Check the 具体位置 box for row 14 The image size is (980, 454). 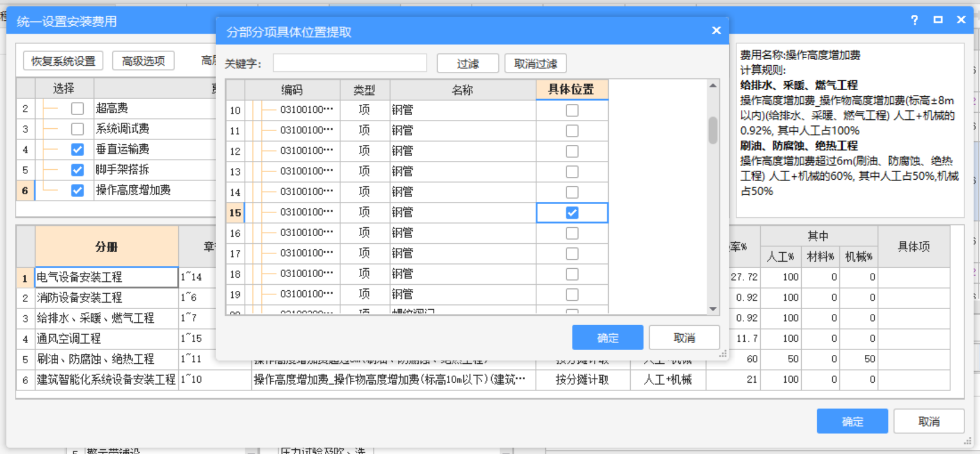tap(572, 192)
